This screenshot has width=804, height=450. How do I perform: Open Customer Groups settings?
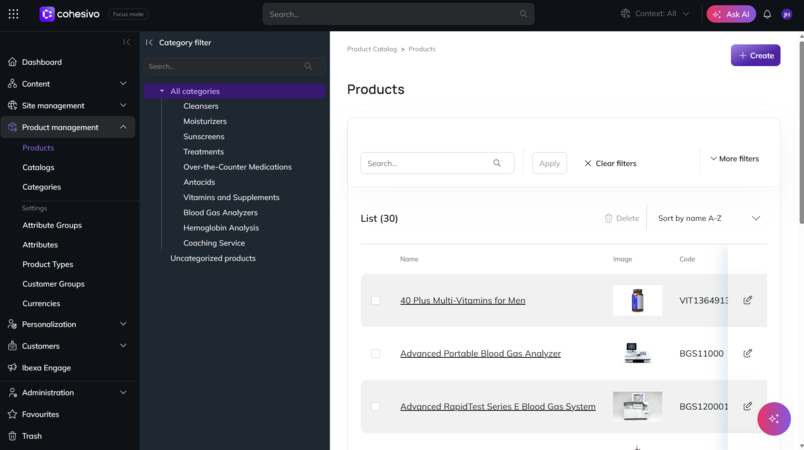53,284
